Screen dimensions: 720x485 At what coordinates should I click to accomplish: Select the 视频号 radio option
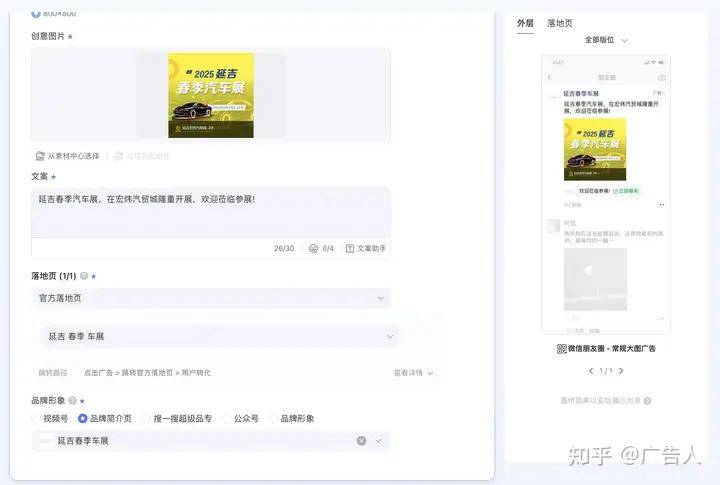pos(37,419)
